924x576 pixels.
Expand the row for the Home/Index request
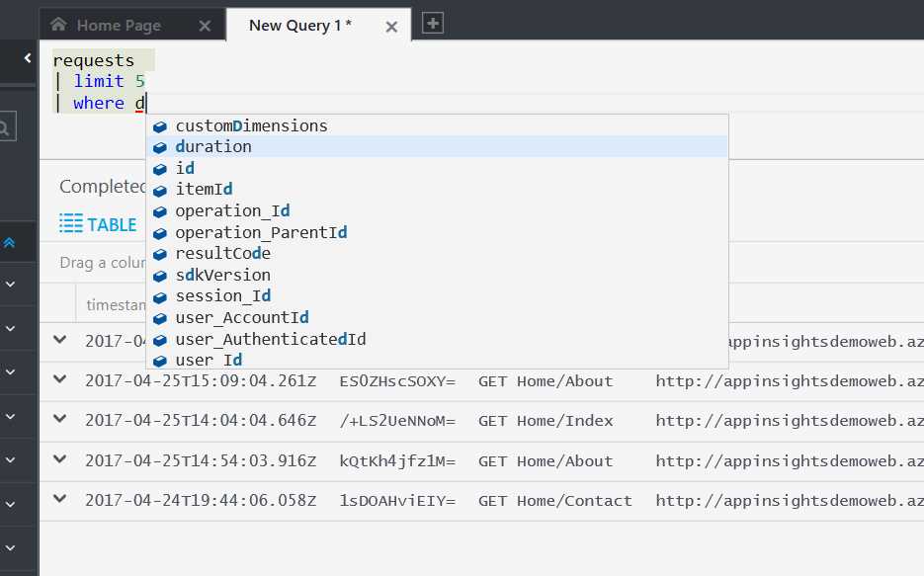[x=58, y=420]
